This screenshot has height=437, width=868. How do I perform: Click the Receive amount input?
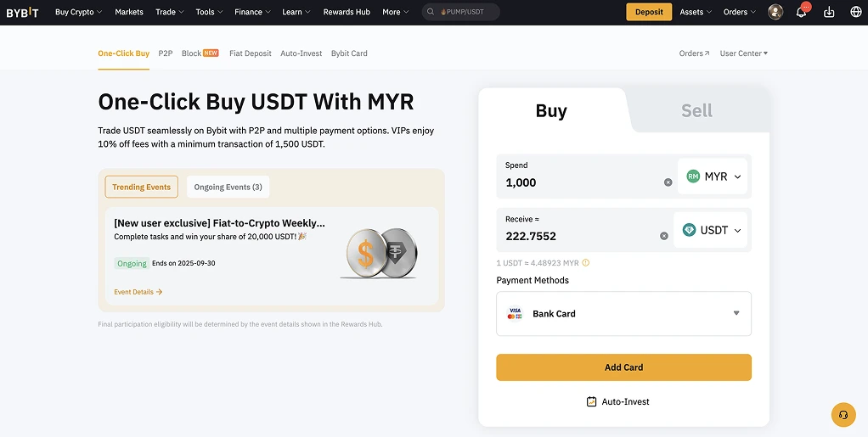578,236
